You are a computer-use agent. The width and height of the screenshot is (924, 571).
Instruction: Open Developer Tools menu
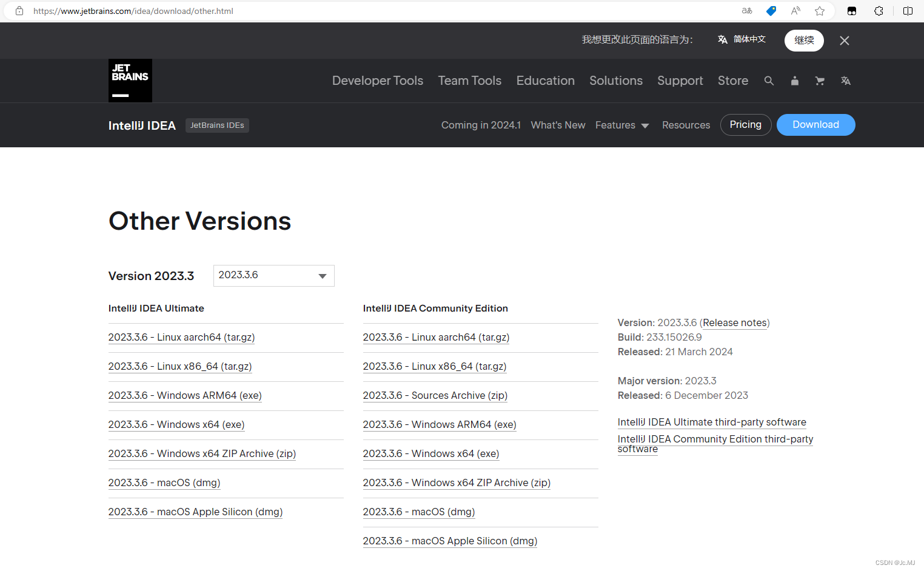pos(378,81)
